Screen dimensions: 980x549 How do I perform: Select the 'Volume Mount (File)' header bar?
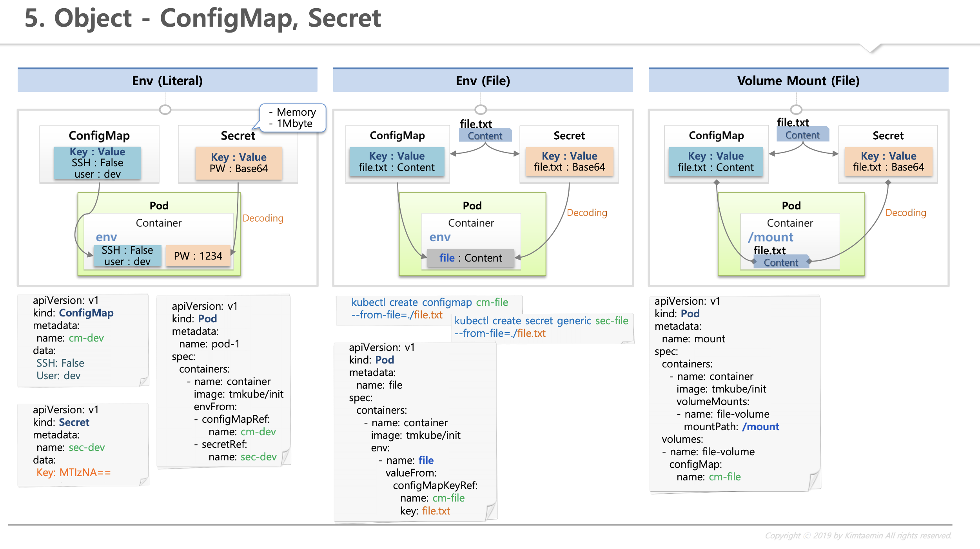click(799, 80)
